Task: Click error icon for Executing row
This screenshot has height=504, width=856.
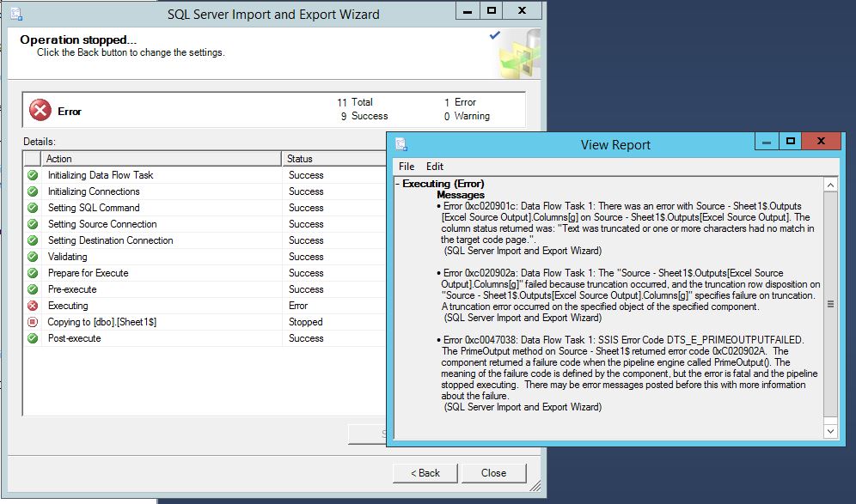Action: 33,306
